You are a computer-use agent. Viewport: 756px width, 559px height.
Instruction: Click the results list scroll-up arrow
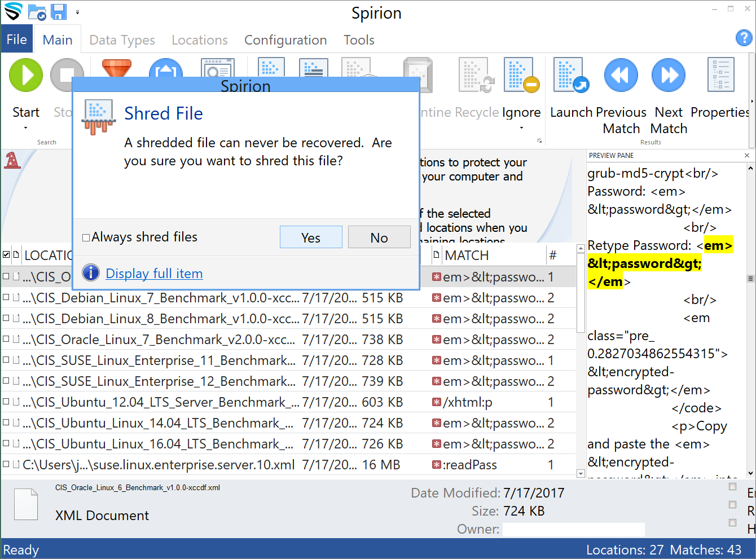pyautogui.click(x=581, y=248)
